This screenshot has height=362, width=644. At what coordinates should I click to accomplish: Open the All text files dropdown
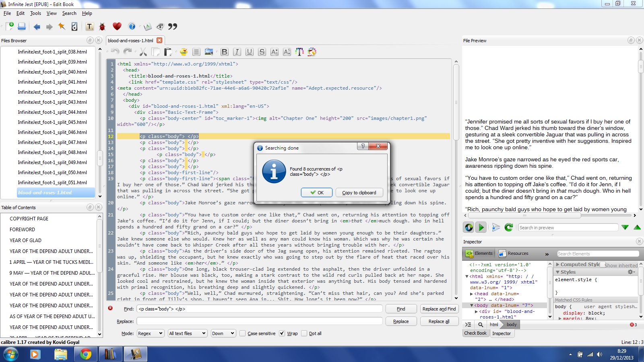(x=188, y=333)
